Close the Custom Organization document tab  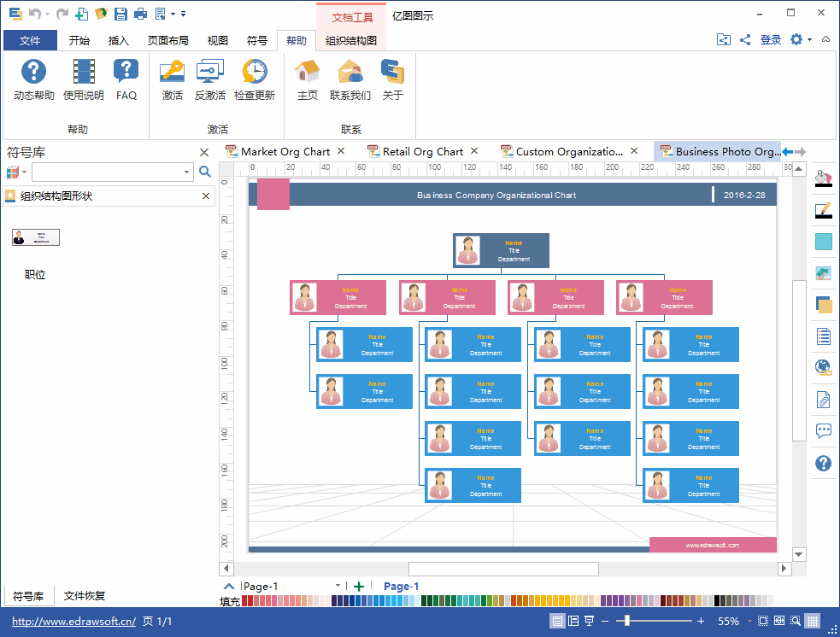[x=634, y=151]
